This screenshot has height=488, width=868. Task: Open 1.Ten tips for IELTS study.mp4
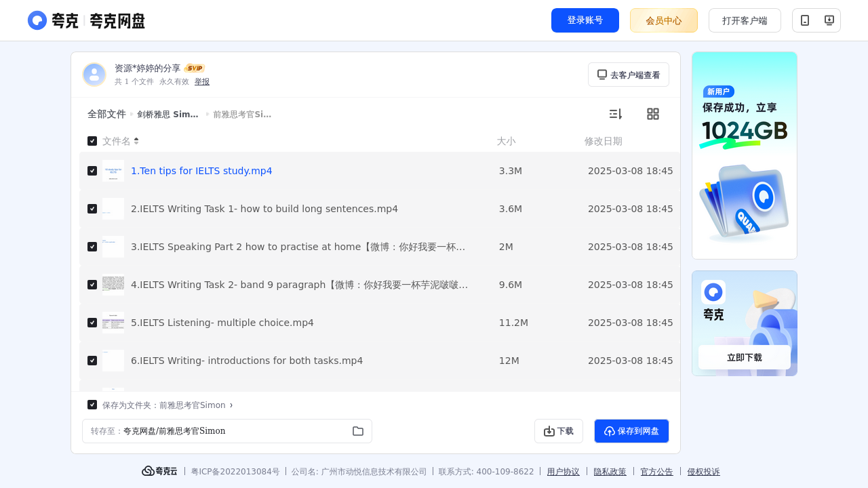click(201, 171)
